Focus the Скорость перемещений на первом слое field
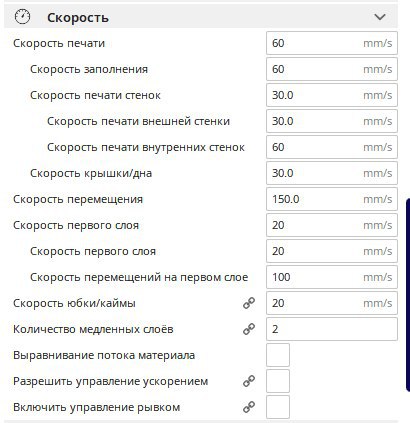 pyautogui.click(x=332, y=277)
